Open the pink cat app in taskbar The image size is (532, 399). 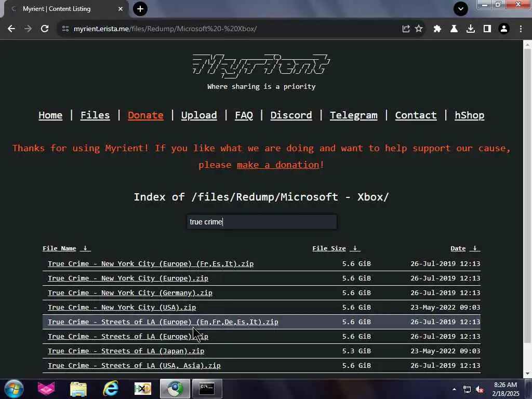46,389
